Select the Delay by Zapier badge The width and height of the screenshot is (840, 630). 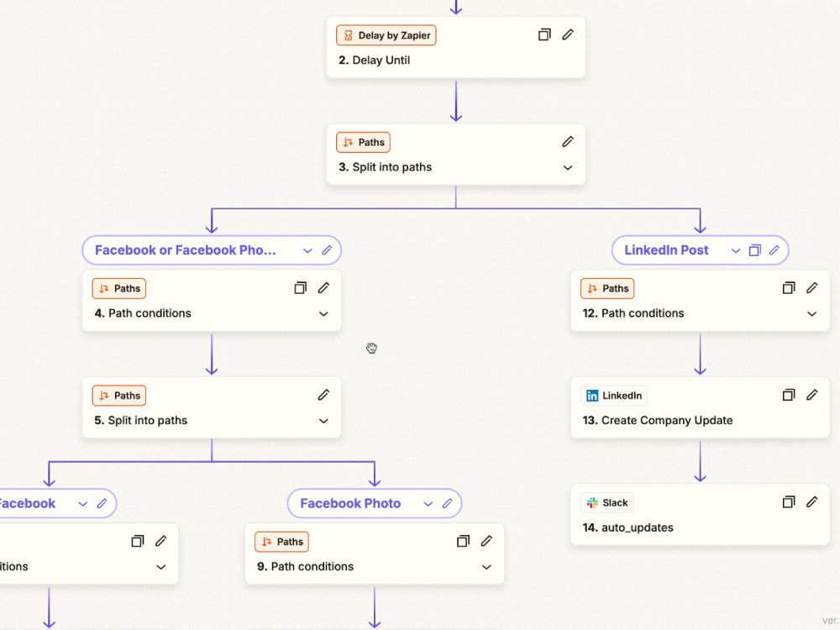pyautogui.click(x=386, y=35)
